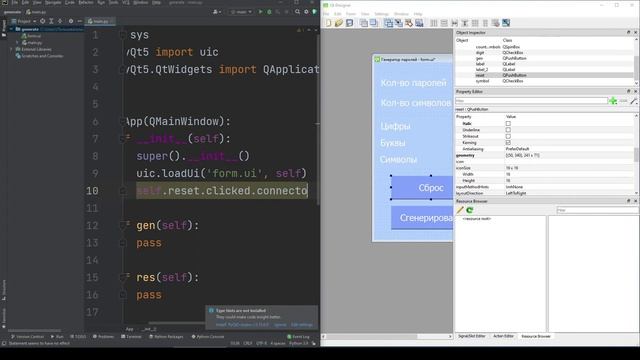Image resolution: width=640 pixels, height=360 pixels.
Task: Click locate-file target icon in Project panel
Action: (x=42, y=21)
